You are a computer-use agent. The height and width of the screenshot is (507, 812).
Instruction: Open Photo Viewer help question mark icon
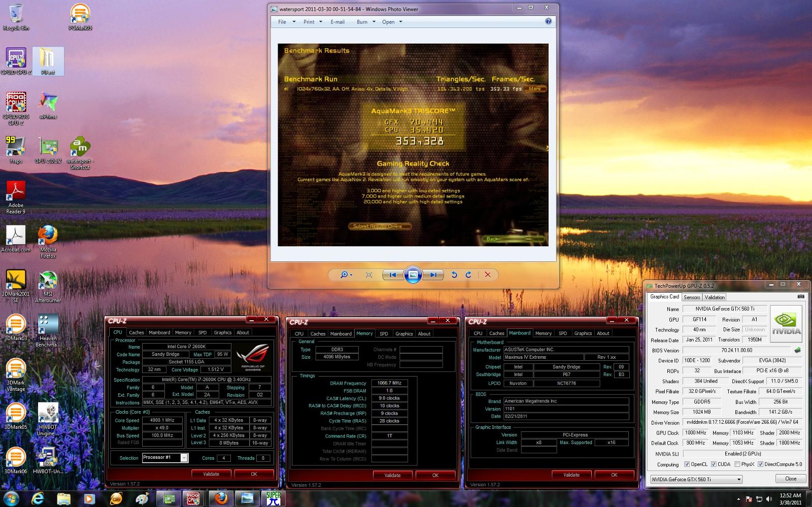[x=548, y=21]
